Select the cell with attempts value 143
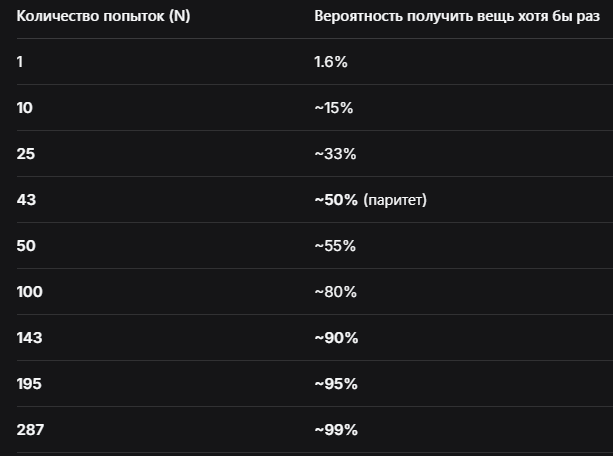This screenshot has width=613, height=456. pos(30,338)
